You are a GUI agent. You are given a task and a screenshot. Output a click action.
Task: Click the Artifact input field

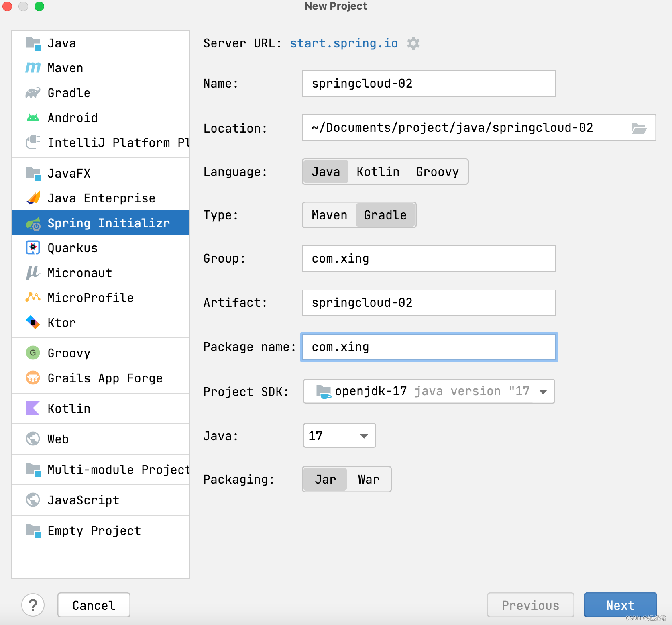[x=429, y=303]
